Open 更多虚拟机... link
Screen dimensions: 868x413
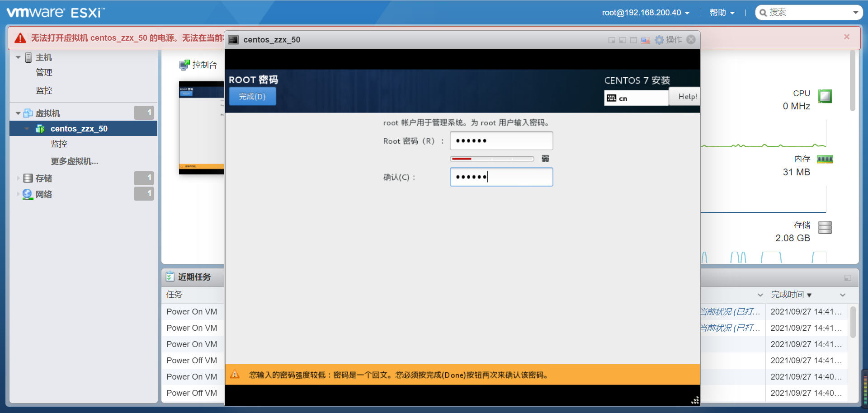click(x=75, y=161)
